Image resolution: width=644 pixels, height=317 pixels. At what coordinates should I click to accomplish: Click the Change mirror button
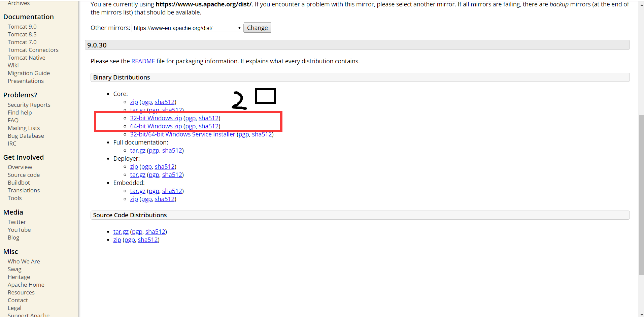click(257, 28)
